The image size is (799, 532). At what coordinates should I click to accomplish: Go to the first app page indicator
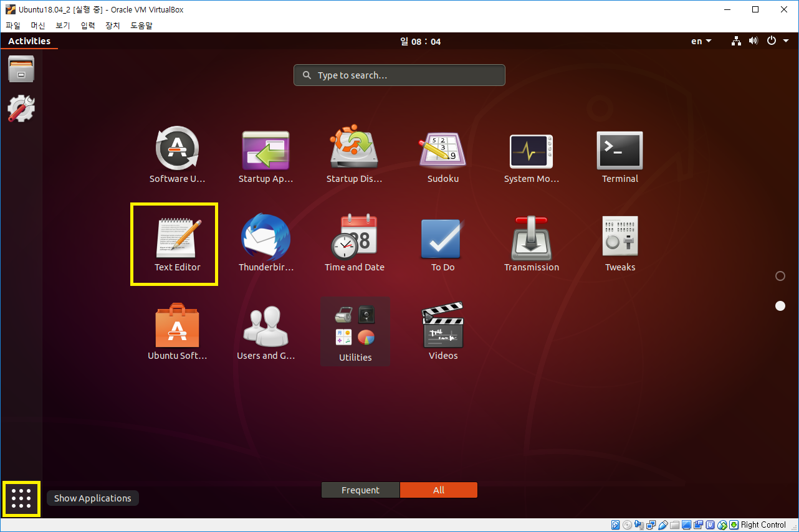pos(780,276)
